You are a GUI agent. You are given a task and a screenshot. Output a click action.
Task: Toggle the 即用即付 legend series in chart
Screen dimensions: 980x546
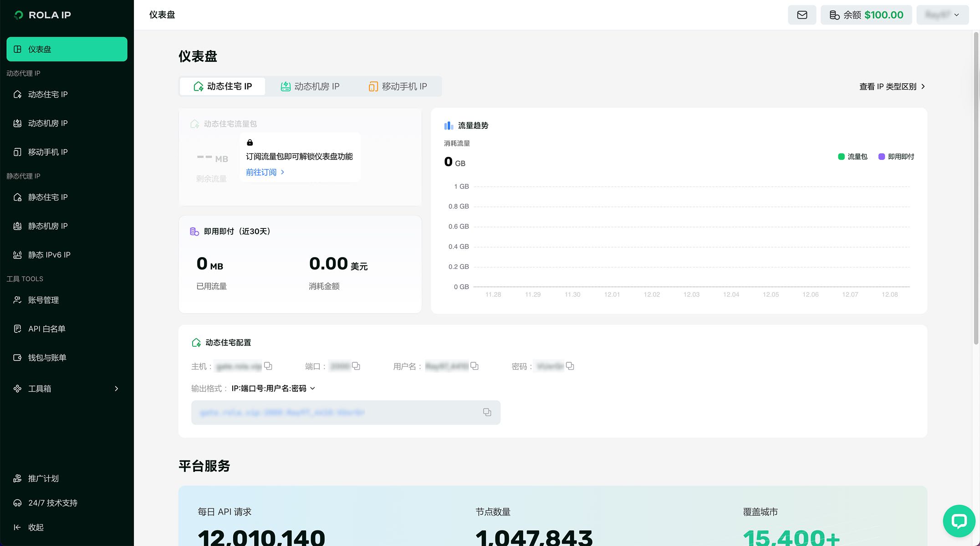[896, 157]
